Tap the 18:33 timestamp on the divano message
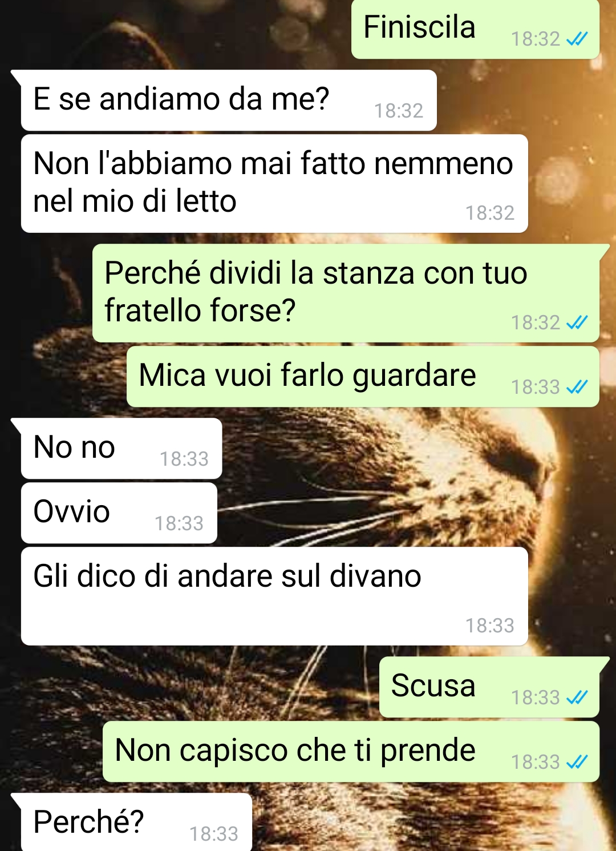The height and width of the screenshot is (851, 616). point(490,626)
